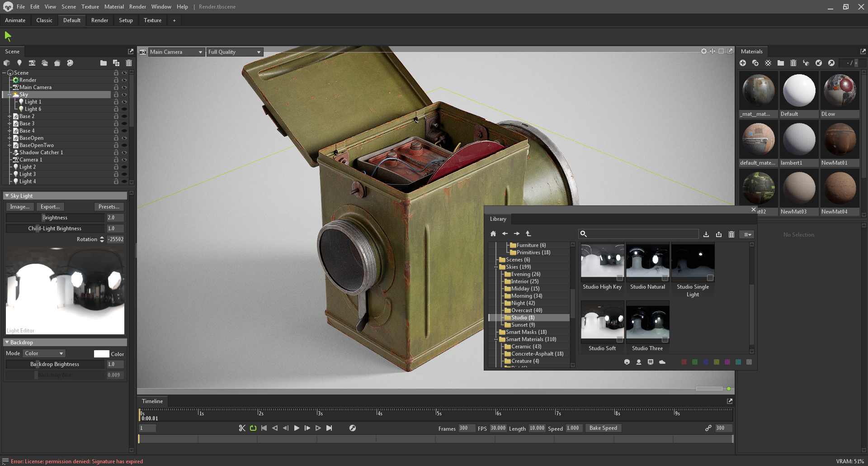This screenshot has height=466, width=868.
Task: Delete selected object using Scene panel trash icon
Action: [129, 63]
